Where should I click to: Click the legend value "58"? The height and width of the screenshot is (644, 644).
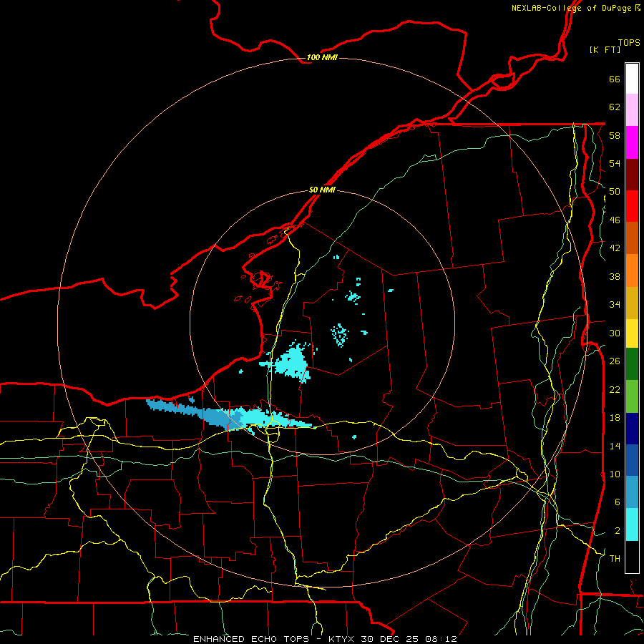[x=615, y=135]
